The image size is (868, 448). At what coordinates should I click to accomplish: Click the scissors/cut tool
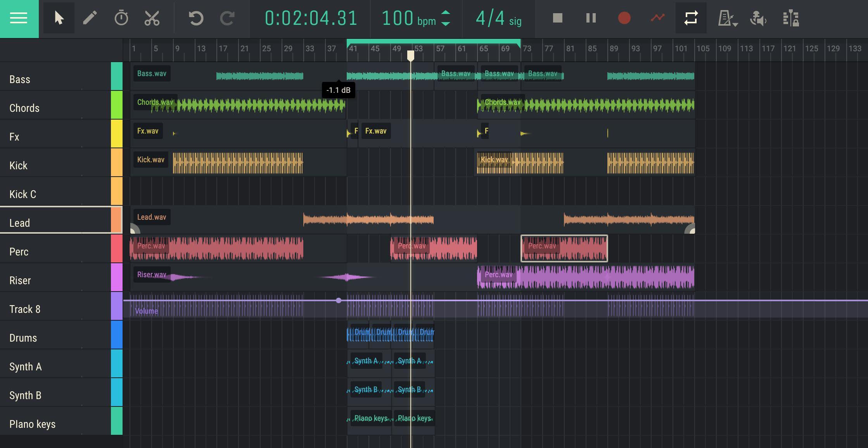(x=150, y=17)
